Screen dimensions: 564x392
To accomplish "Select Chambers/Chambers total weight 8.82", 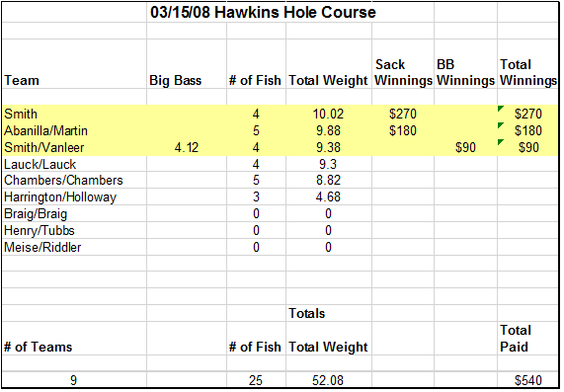I will (329, 180).
